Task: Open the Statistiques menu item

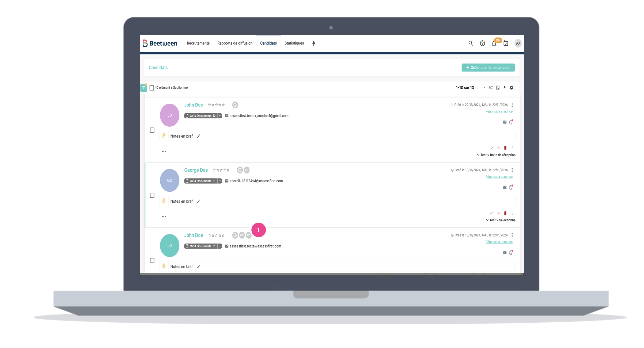Action: pos(294,43)
